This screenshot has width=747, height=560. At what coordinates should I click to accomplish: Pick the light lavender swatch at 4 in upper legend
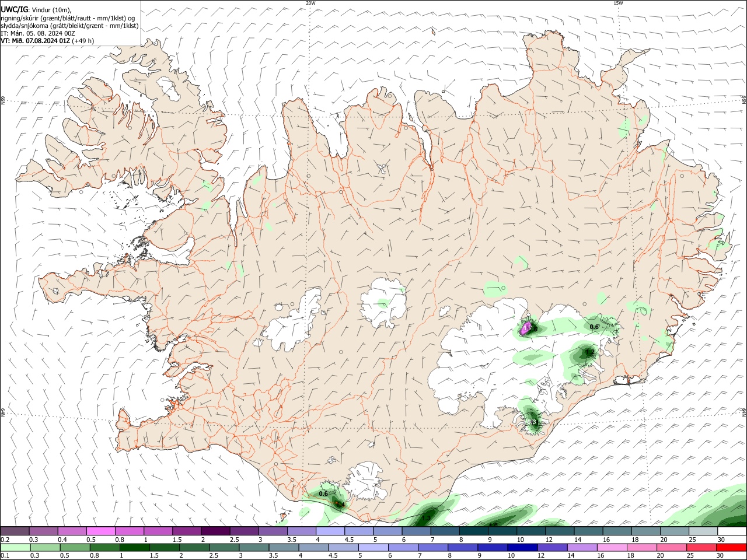pyautogui.click(x=330, y=531)
